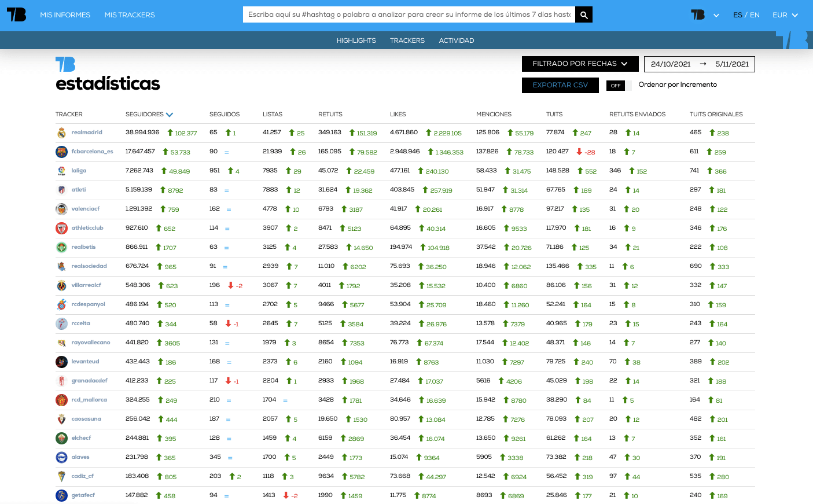Switch to ACTIVIDAD tab
The width and height of the screenshot is (813, 504).
point(457,41)
